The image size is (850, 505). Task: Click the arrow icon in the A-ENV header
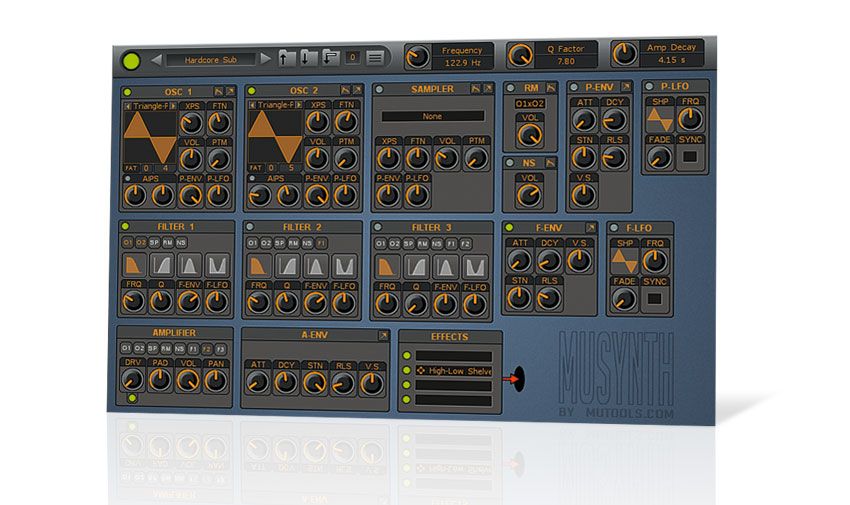point(383,336)
